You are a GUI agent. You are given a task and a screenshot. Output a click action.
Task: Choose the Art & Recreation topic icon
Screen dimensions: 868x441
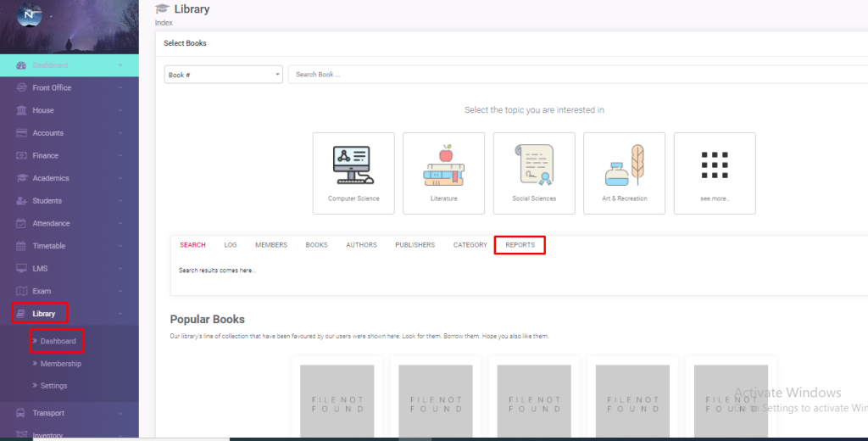(x=624, y=166)
